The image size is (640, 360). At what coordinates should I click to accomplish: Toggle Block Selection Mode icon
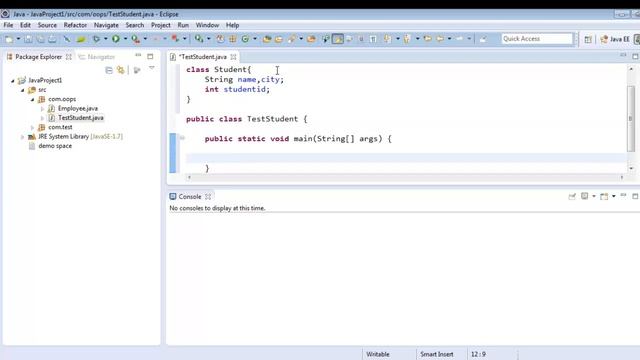coord(361,39)
